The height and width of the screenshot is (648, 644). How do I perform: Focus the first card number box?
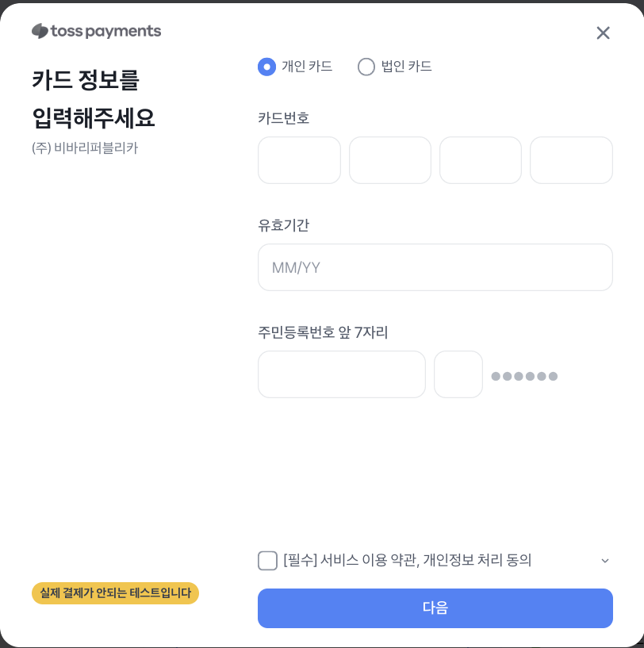(x=299, y=160)
